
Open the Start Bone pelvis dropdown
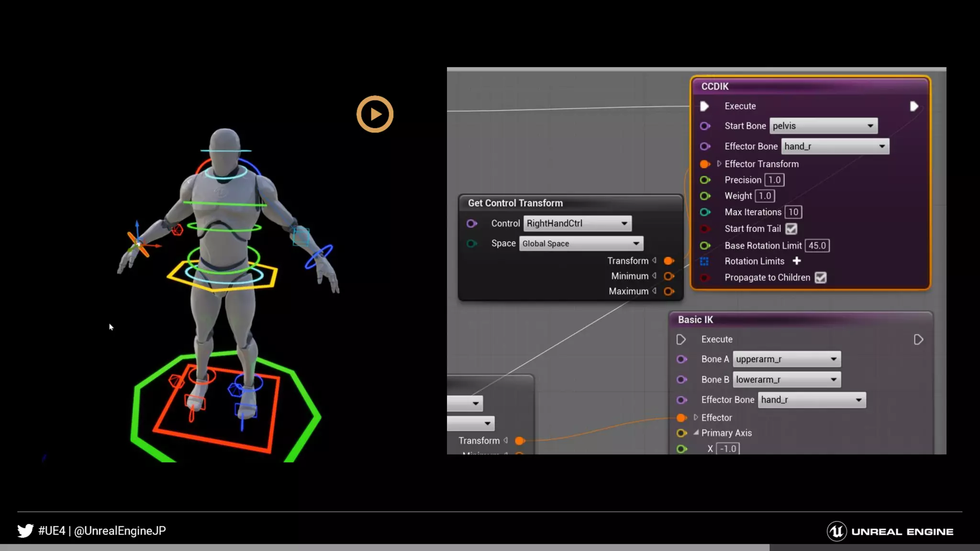click(x=823, y=126)
